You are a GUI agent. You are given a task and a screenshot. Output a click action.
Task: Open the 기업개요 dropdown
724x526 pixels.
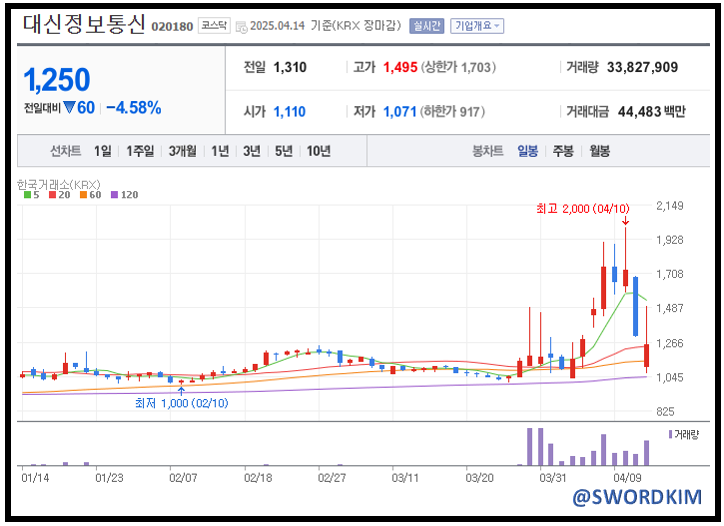[477, 26]
